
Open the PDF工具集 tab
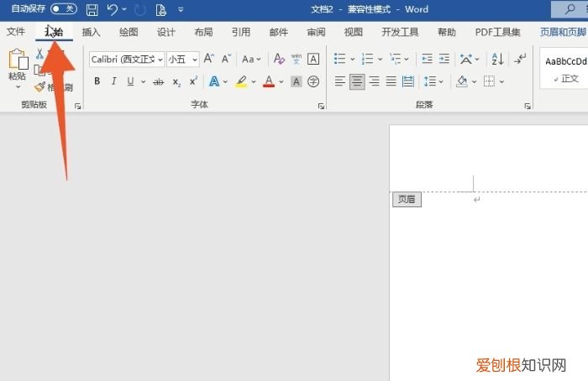coord(497,32)
